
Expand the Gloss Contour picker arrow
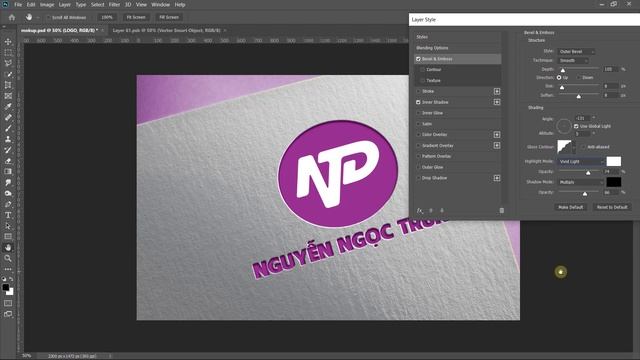click(573, 147)
